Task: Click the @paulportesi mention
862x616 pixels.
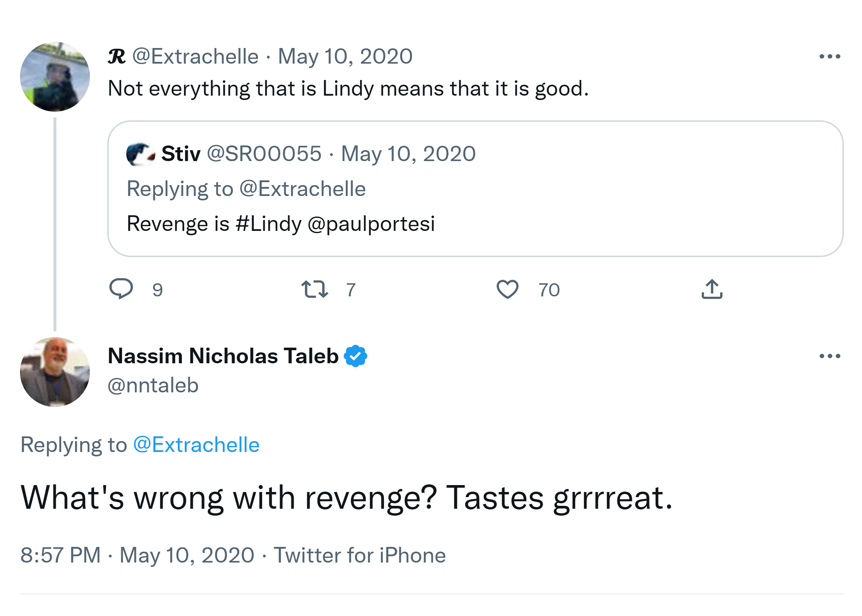Action: pos(371,223)
